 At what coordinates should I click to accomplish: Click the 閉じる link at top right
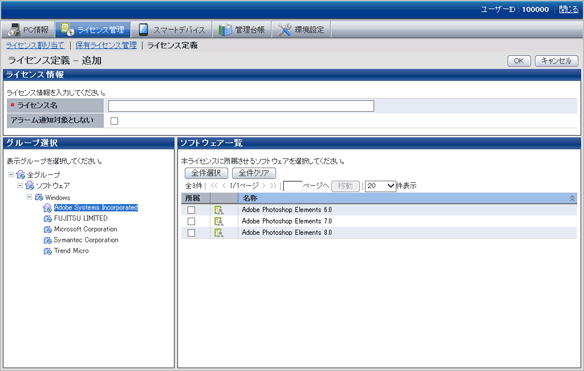click(x=569, y=9)
